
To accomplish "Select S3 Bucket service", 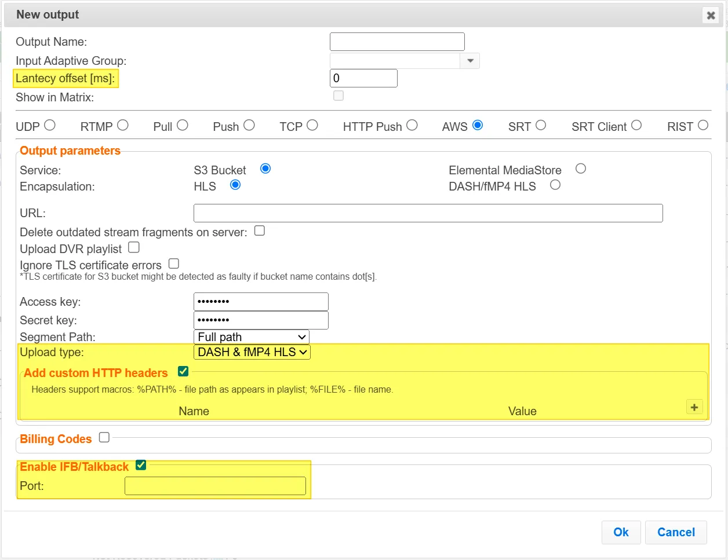I will [265, 169].
